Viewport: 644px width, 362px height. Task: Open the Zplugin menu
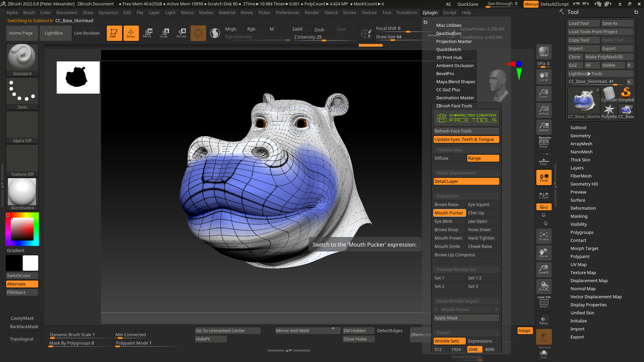[x=430, y=12]
